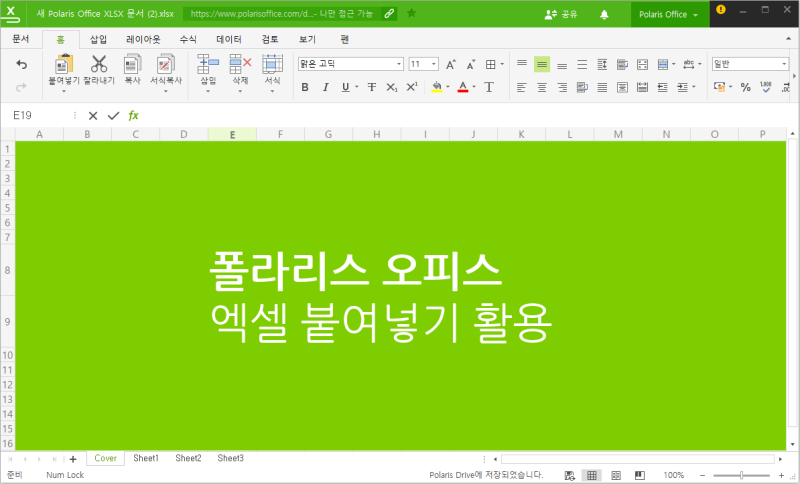Cancel formula entry with X icon
Viewport: 800px width, 484px height.
click(x=93, y=116)
